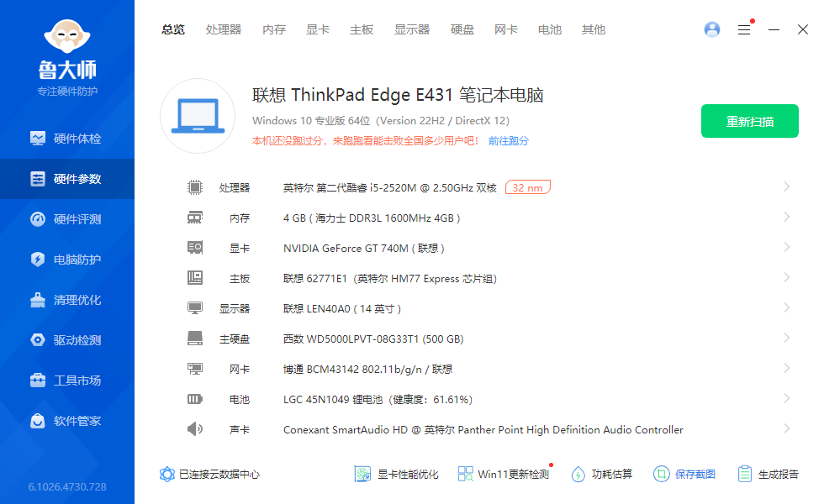
Task: Click 已连接云数据中心 status
Action: point(209,475)
